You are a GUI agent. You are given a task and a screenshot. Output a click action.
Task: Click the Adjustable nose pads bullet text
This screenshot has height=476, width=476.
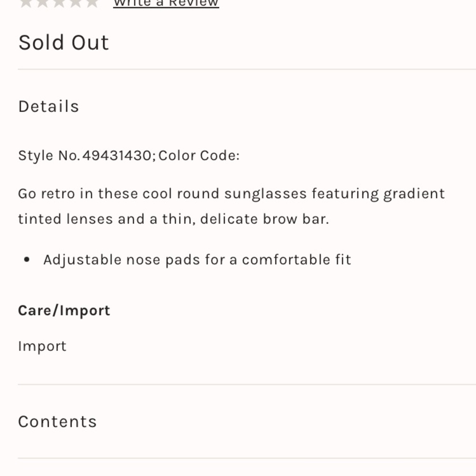[198, 260]
